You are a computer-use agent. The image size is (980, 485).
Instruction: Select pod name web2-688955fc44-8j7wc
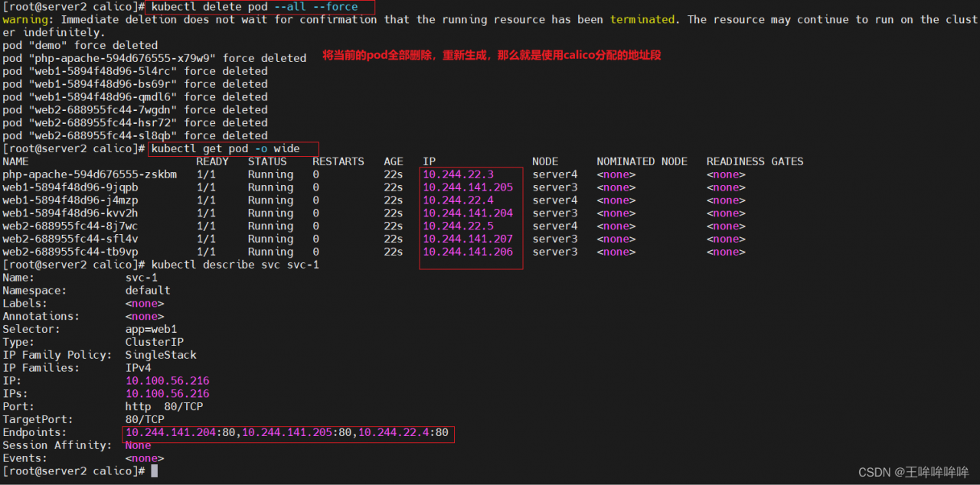(70, 226)
